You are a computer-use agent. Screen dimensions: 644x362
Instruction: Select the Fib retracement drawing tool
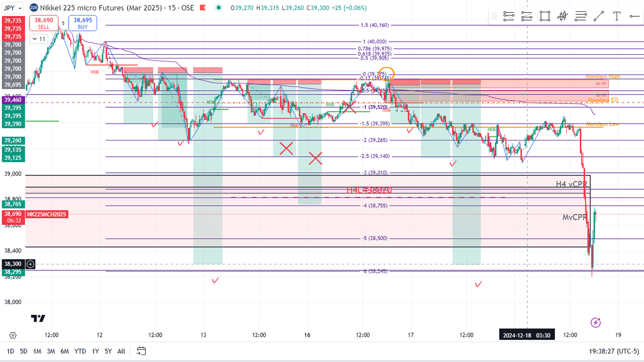coord(508,16)
